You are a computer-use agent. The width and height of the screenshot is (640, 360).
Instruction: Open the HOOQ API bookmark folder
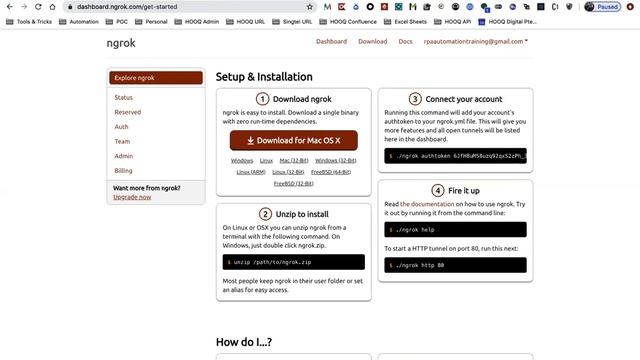tap(452, 22)
